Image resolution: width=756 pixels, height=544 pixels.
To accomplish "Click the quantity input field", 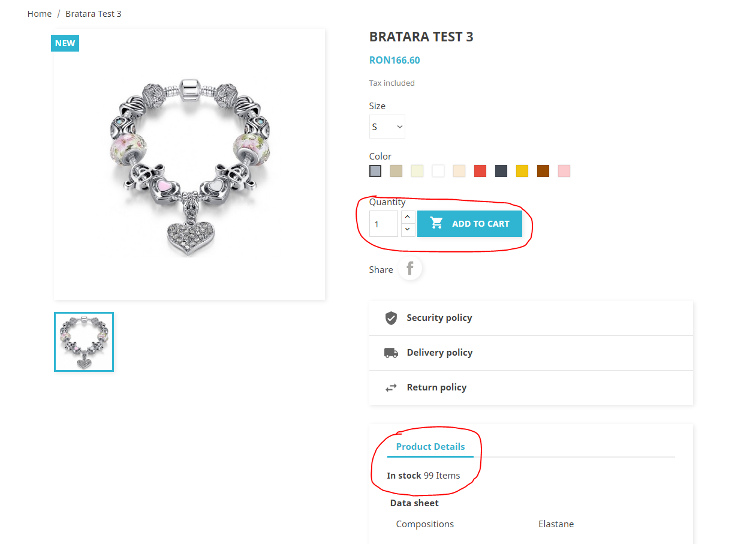I will (x=384, y=224).
